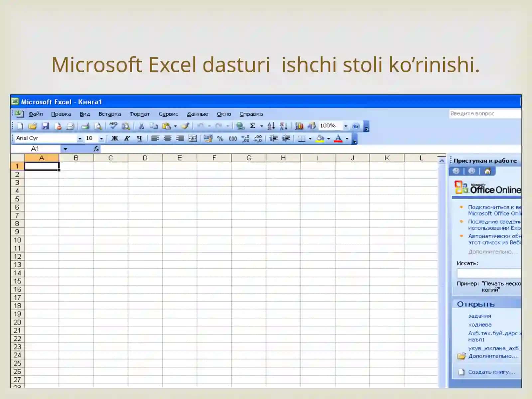Viewport: 532px width, 399px height.
Task: Open recent file ходиева
Action: pyautogui.click(x=480, y=325)
